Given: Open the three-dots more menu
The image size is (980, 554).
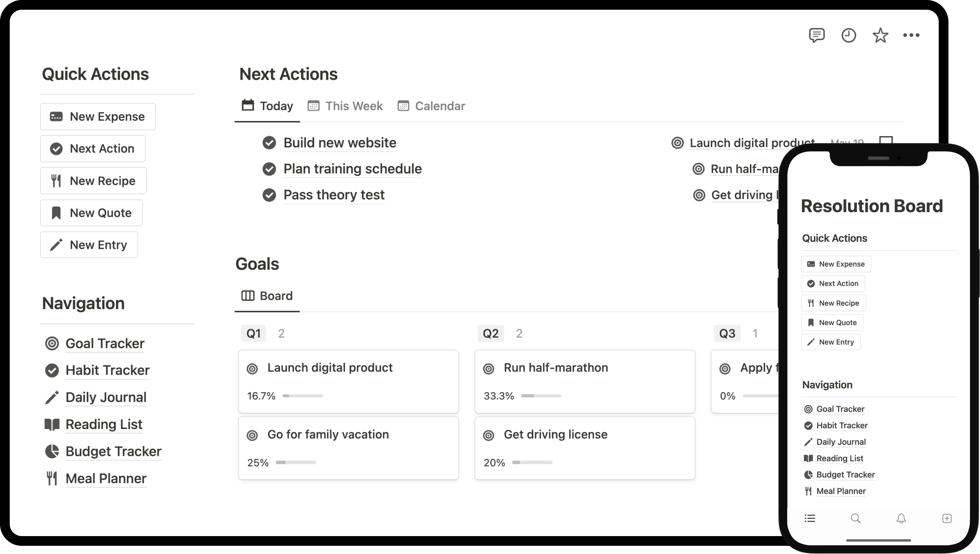Looking at the screenshot, I should (x=911, y=35).
